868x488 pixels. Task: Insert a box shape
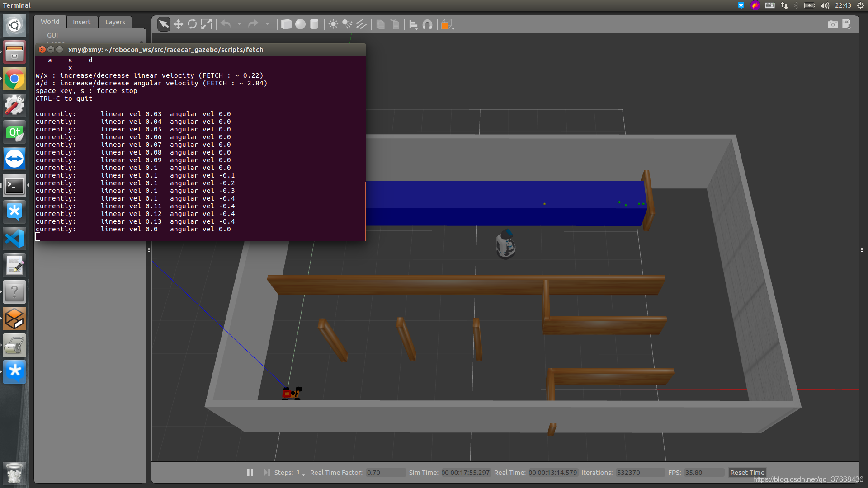pyautogui.click(x=286, y=24)
